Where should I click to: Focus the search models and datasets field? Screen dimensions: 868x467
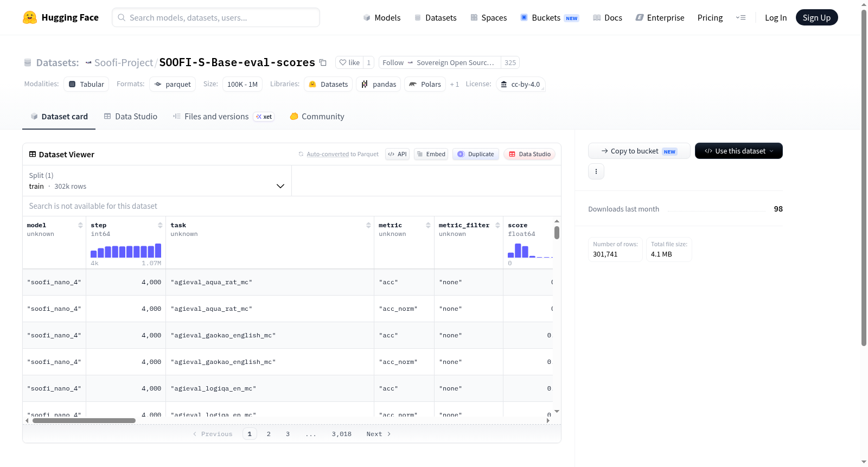216,17
